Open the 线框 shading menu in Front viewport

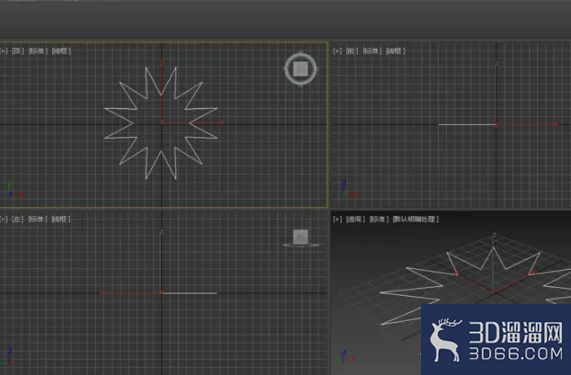pos(395,51)
